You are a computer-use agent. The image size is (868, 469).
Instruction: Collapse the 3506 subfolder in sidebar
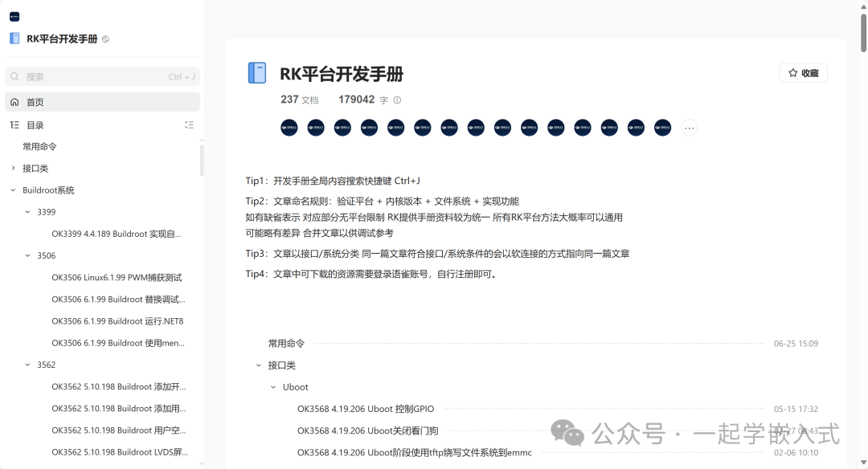[27, 256]
